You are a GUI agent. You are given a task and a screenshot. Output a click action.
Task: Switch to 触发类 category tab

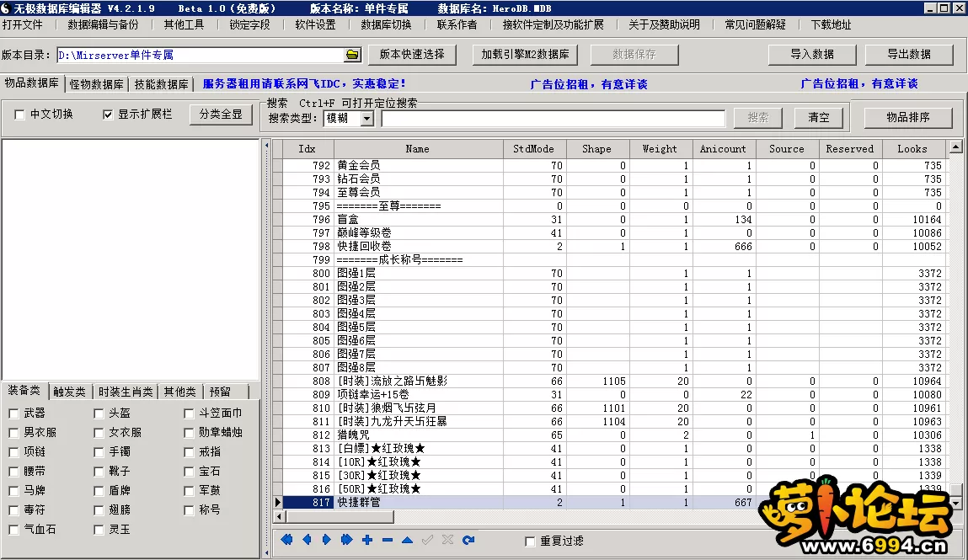coord(69,392)
